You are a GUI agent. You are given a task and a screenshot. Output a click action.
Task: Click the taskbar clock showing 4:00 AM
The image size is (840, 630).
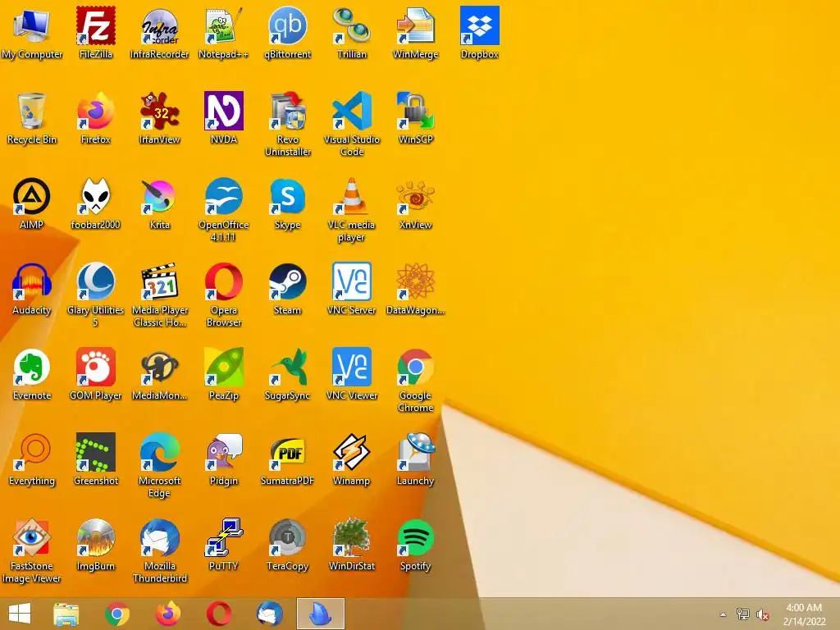tap(804, 614)
